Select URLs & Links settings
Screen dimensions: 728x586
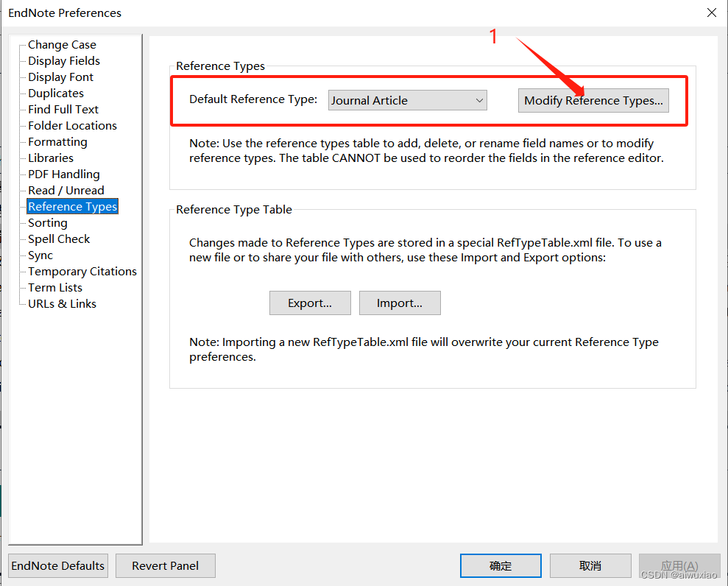(x=62, y=304)
